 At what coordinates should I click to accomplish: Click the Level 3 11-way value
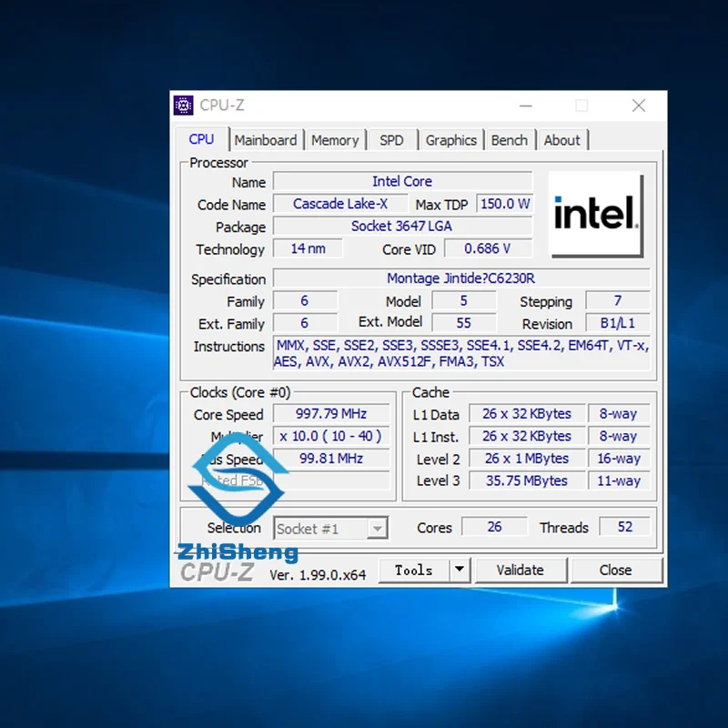pos(619,480)
